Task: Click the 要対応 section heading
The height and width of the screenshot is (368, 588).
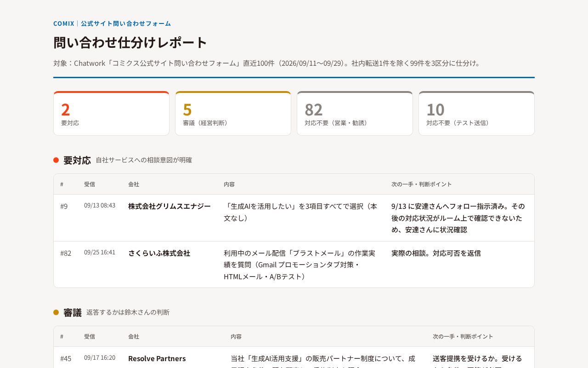Action: coord(77,160)
